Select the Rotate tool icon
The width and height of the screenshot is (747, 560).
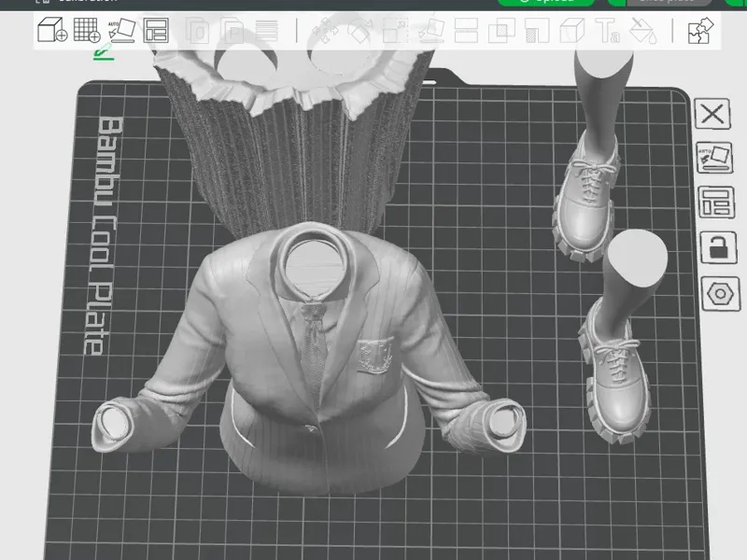pyautogui.click(x=360, y=31)
